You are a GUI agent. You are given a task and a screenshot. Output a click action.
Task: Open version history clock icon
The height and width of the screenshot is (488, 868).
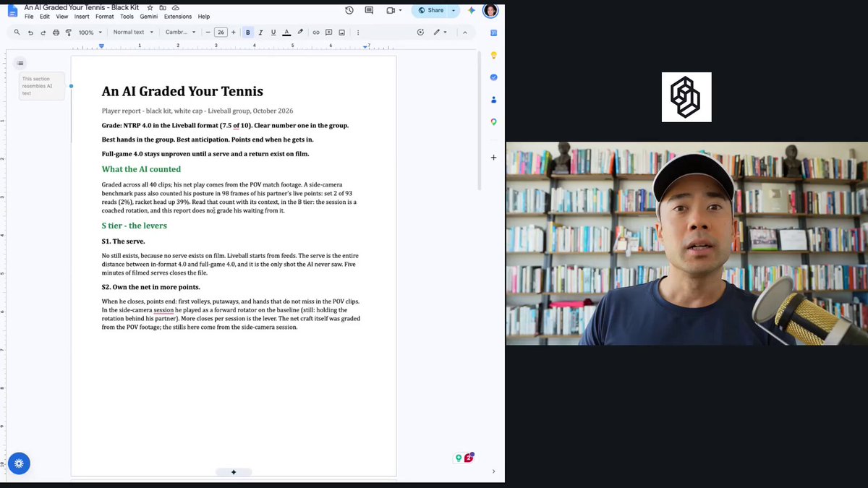coord(349,10)
